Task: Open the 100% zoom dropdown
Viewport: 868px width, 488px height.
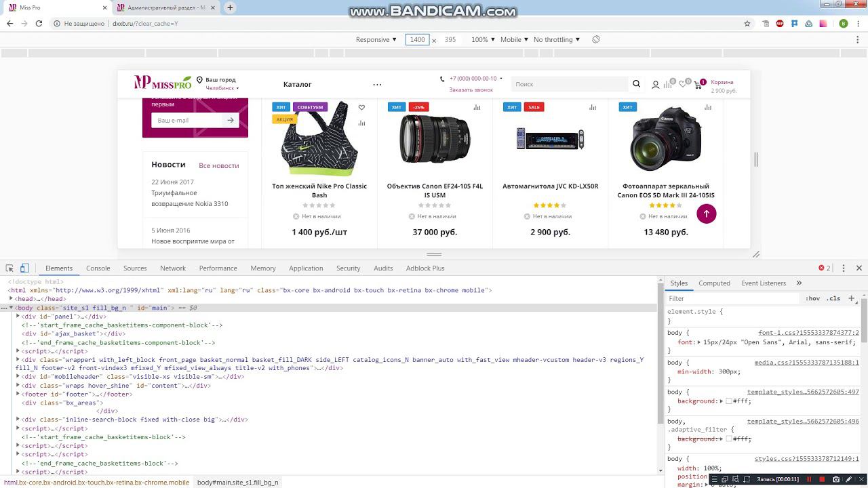Action: point(483,39)
